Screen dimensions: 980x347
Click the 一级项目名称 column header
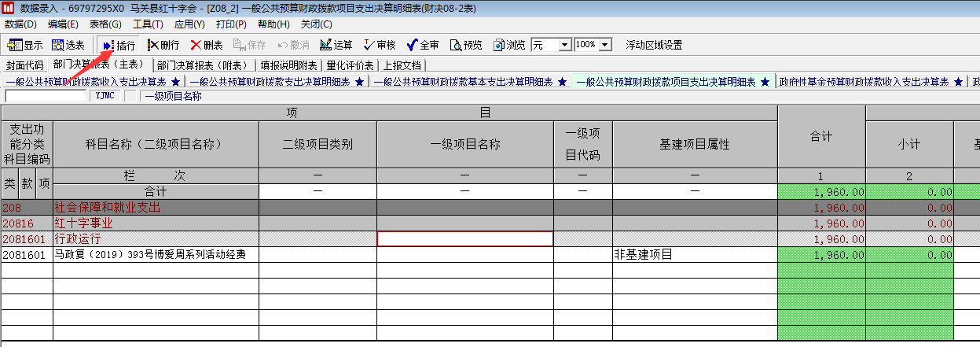(x=465, y=144)
